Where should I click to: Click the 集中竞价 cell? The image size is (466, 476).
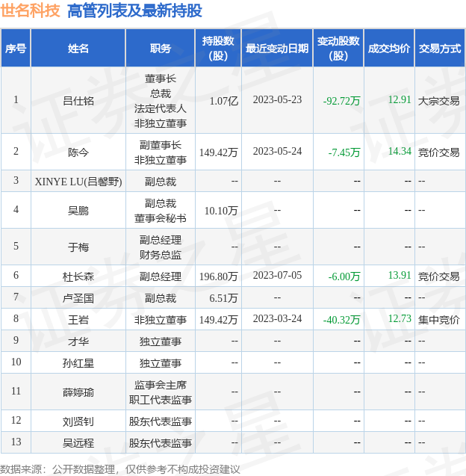[438, 320]
